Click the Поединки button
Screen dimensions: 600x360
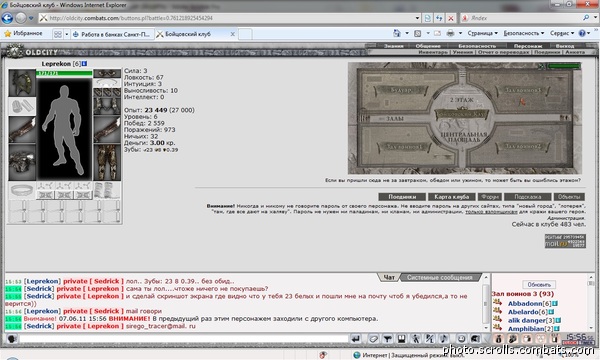click(402, 197)
